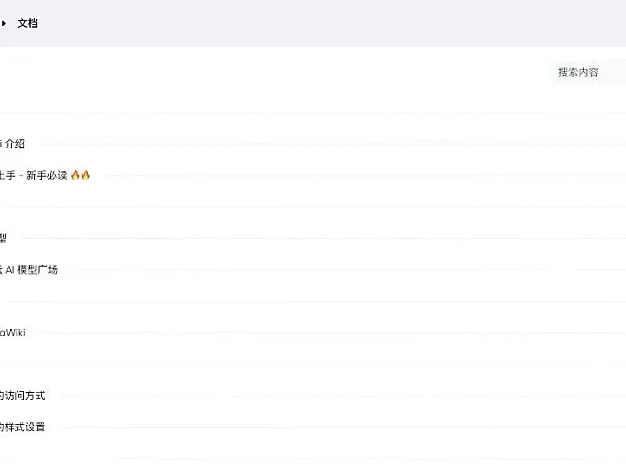Open the 介绍 document entry
This screenshot has height=470, width=626.
(13, 144)
